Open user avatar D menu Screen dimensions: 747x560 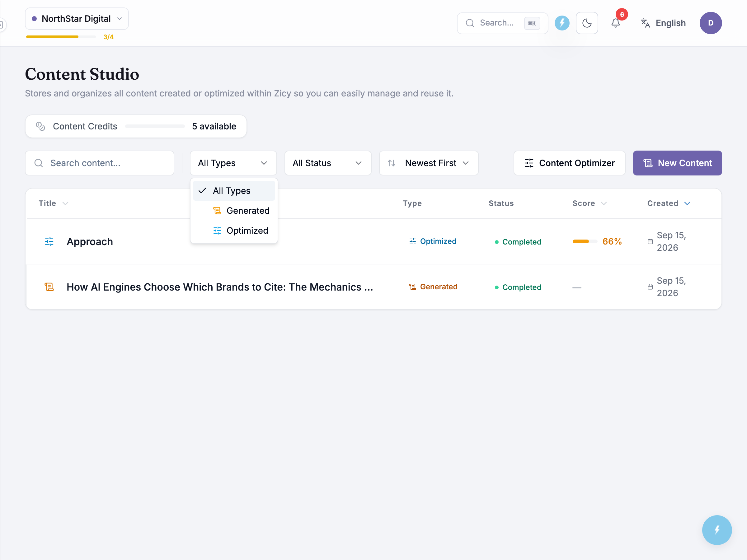(711, 23)
